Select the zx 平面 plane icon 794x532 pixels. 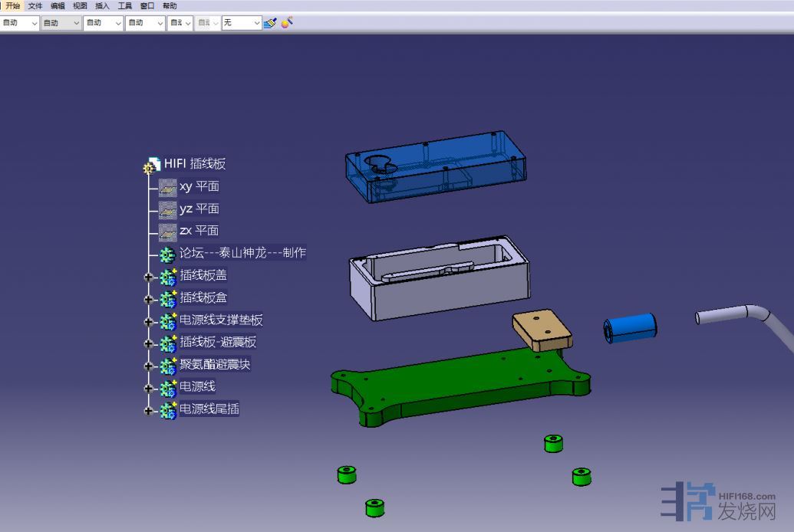(x=167, y=231)
